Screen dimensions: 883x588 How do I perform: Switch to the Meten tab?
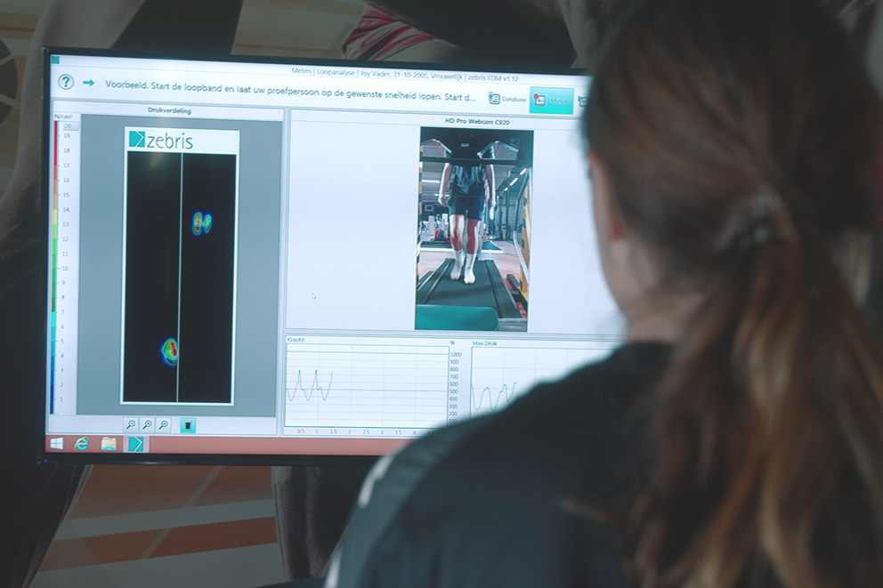point(551,101)
